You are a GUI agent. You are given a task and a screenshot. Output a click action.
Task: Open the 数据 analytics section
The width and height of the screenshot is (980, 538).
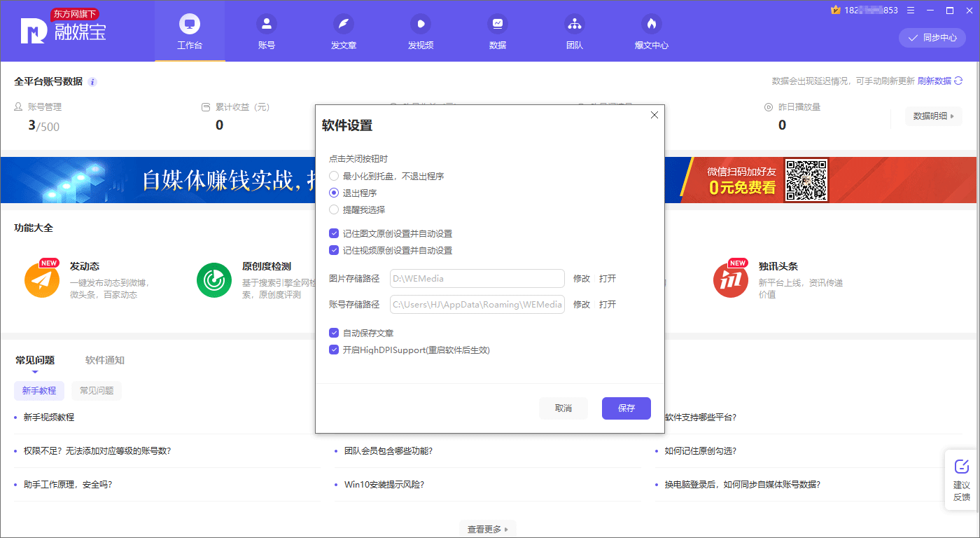tap(497, 31)
